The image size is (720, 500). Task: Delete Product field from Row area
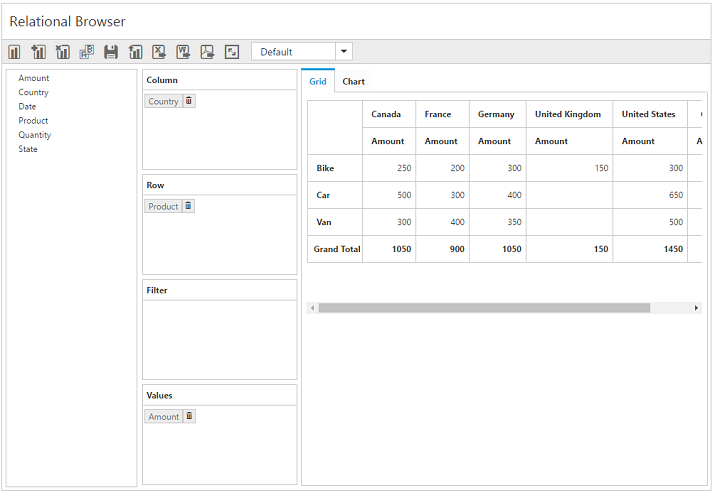point(189,206)
